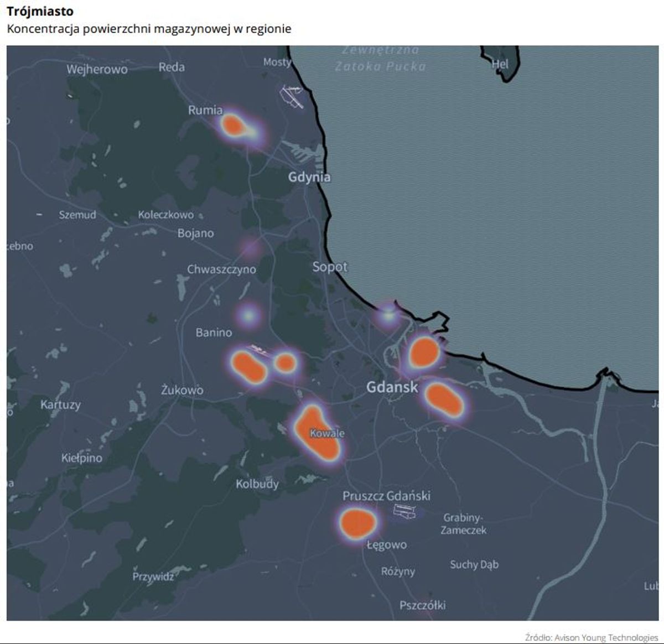Click the Żukowo label
Viewport: 664px width, 644px height.
(x=182, y=390)
